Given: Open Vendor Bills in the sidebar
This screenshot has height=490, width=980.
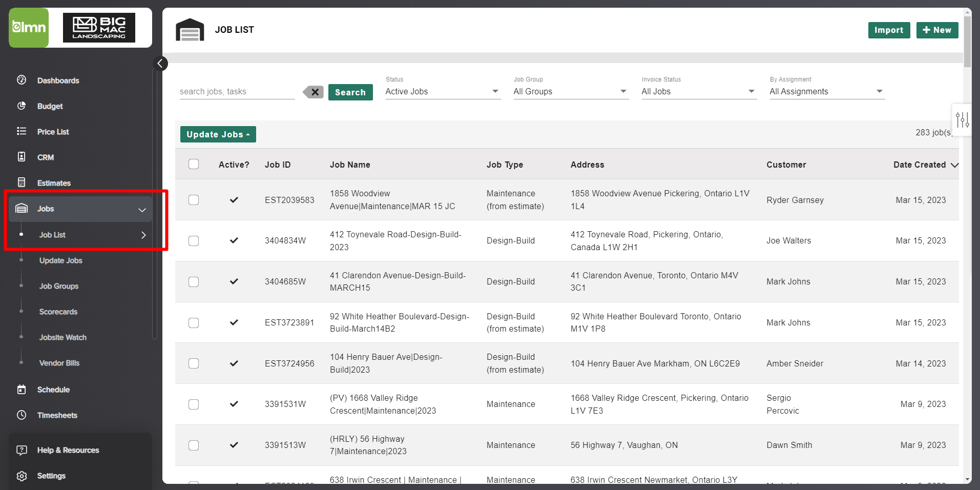Looking at the screenshot, I should coord(59,363).
